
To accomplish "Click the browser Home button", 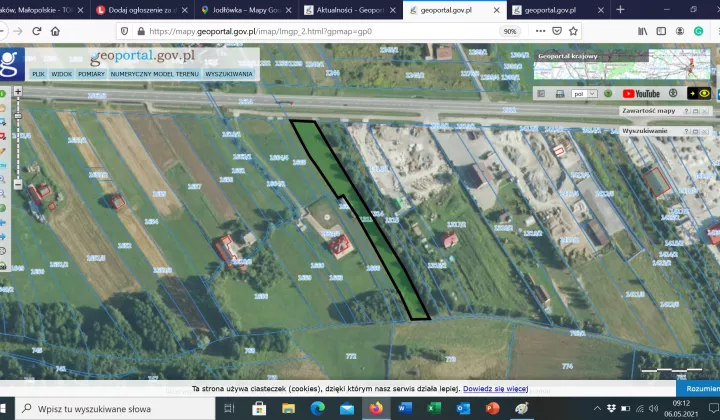I will (55, 31).
